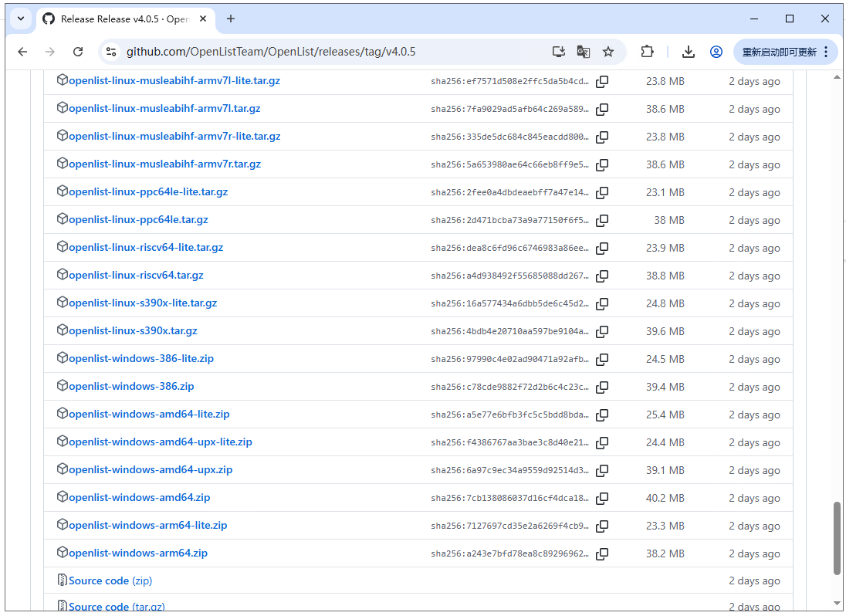846x616 pixels.
Task: Go back to the previous page
Action: (22, 52)
